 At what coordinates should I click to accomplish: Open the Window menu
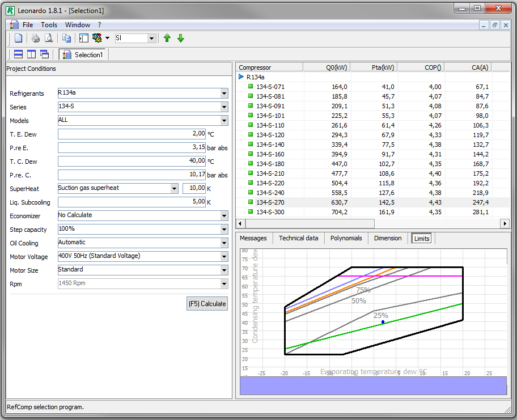pyautogui.click(x=78, y=25)
